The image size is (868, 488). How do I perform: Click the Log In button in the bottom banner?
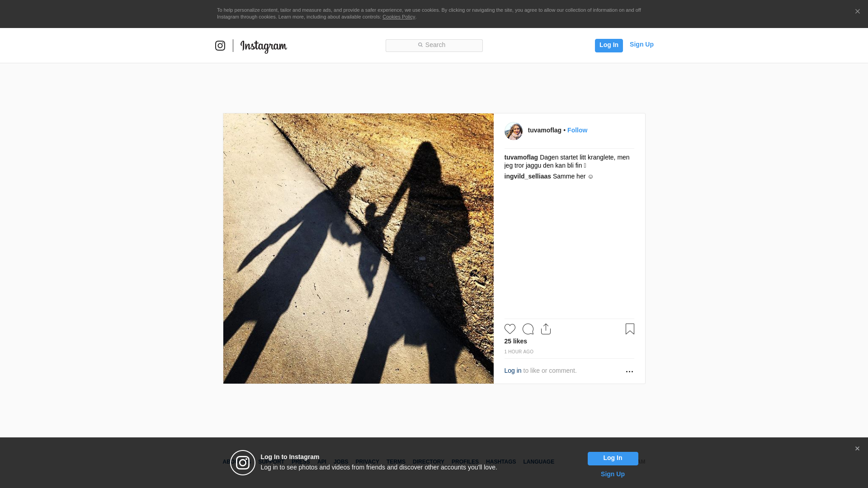click(x=613, y=458)
